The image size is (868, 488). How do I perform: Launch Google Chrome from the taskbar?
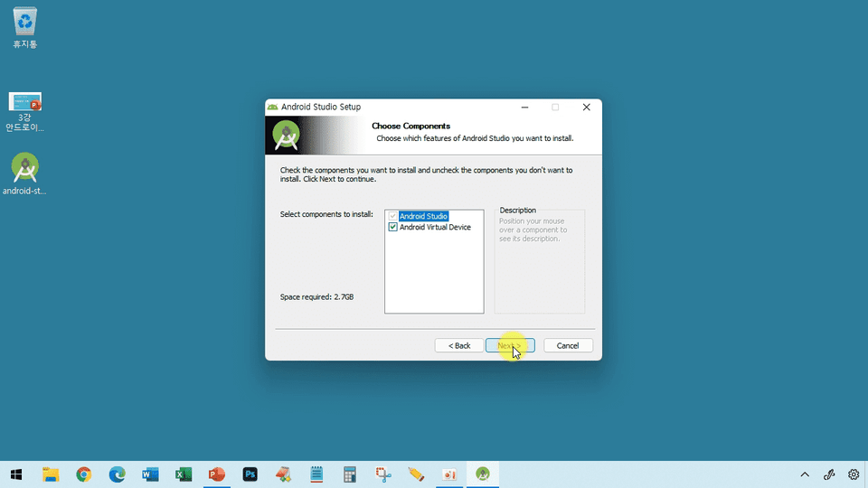pos(83,474)
